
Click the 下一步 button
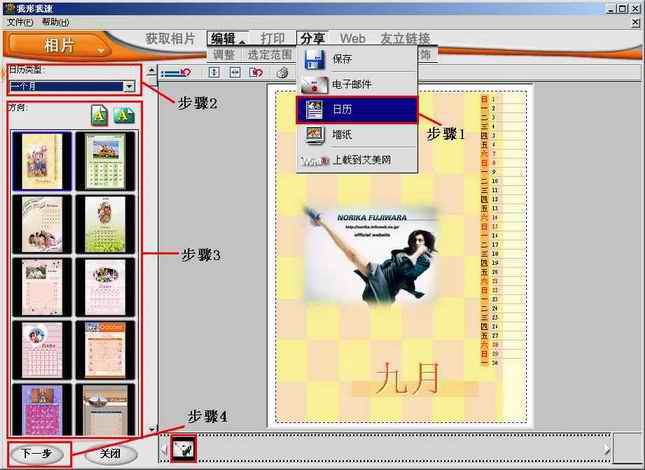[37, 454]
